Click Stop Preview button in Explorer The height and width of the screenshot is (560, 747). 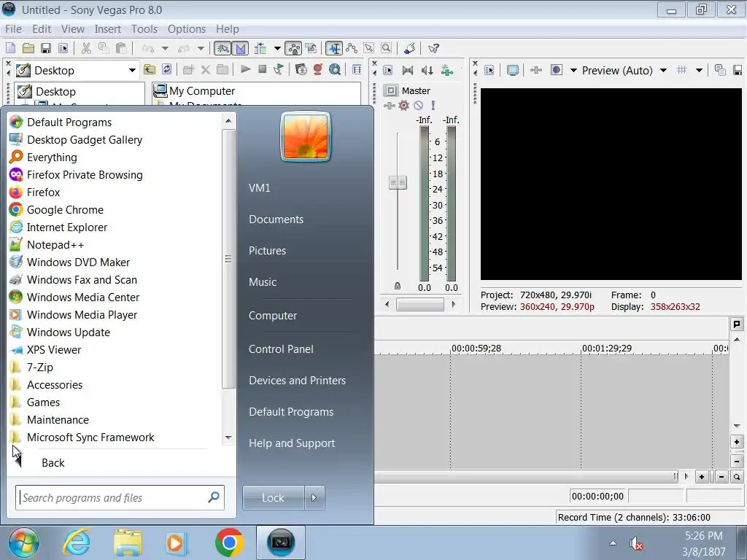click(x=262, y=69)
